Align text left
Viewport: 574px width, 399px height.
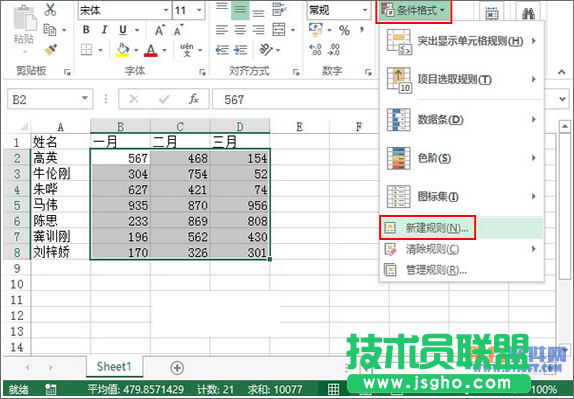(221, 30)
